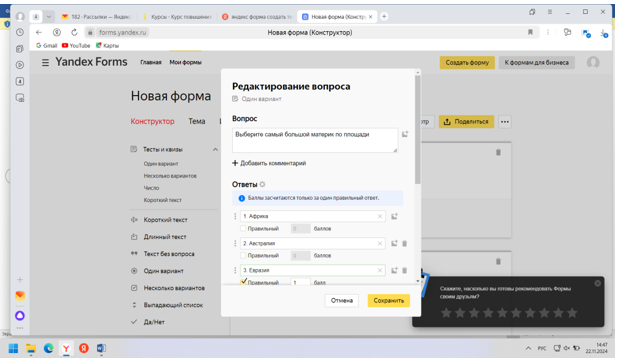Screen dimensions: 618x363
Task: Switch to the Рассылки Яндекс browser tab
Action: click(x=97, y=17)
